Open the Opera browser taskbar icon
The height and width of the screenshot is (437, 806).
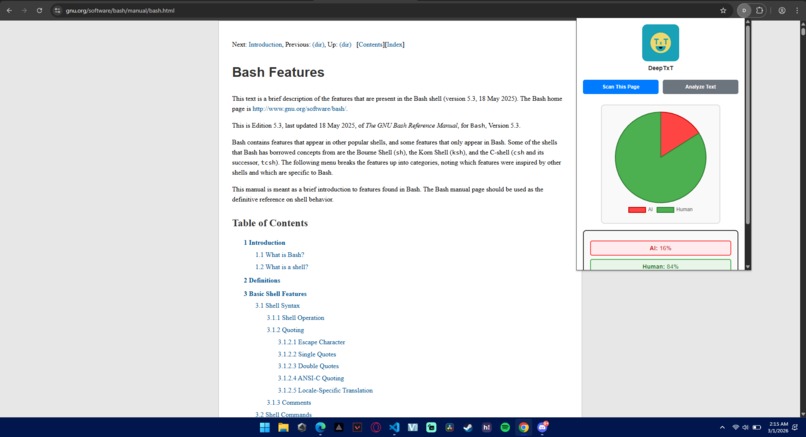click(376, 427)
